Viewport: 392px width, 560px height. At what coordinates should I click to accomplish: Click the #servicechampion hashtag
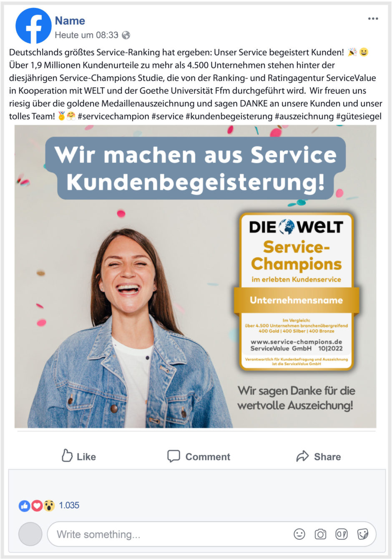[x=113, y=116]
